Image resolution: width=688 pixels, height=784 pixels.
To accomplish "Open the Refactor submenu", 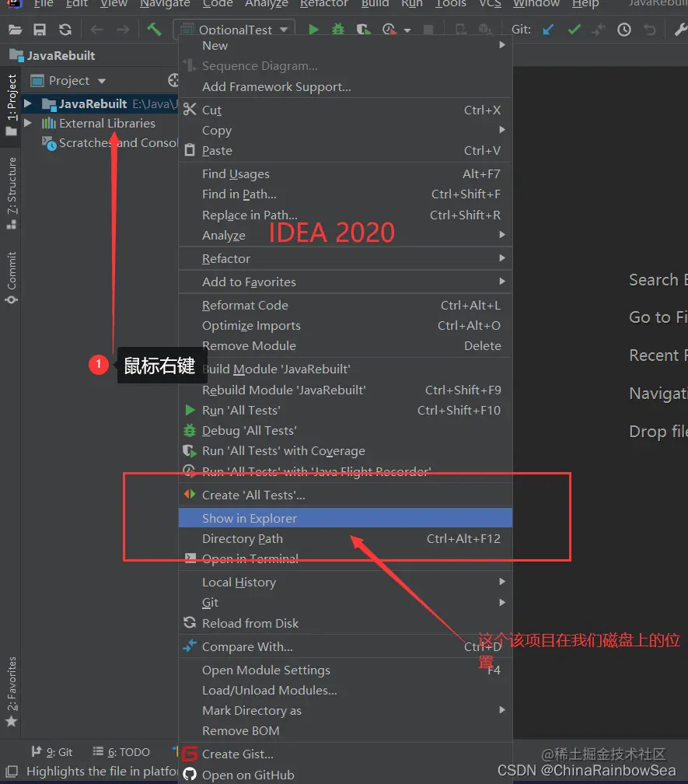I will coord(345,258).
